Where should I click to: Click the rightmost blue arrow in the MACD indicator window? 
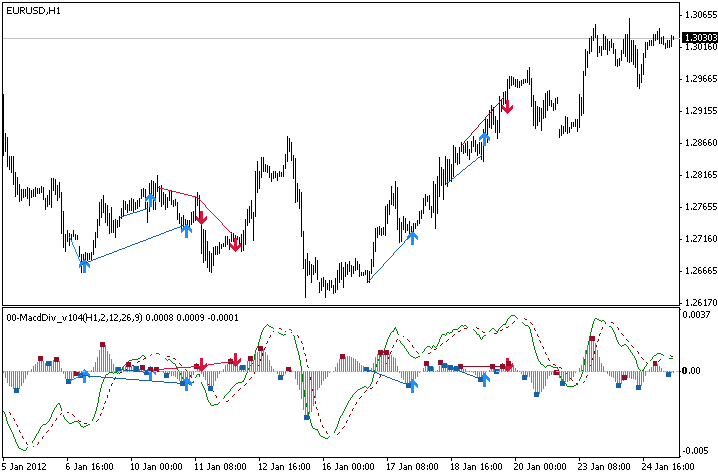pos(485,379)
